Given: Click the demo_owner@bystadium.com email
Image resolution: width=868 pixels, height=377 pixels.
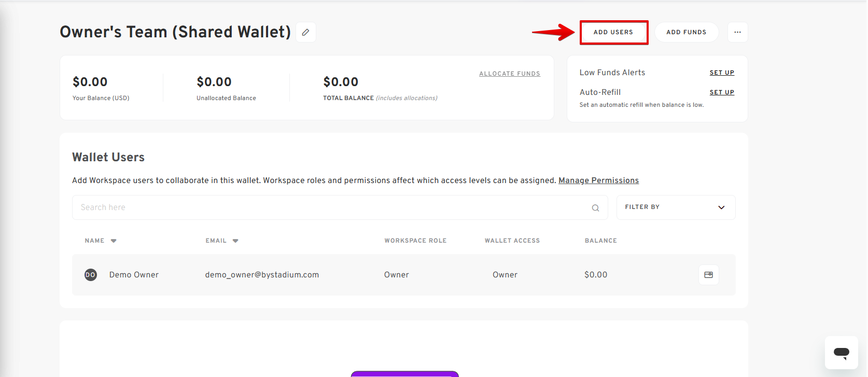Looking at the screenshot, I should click(262, 275).
